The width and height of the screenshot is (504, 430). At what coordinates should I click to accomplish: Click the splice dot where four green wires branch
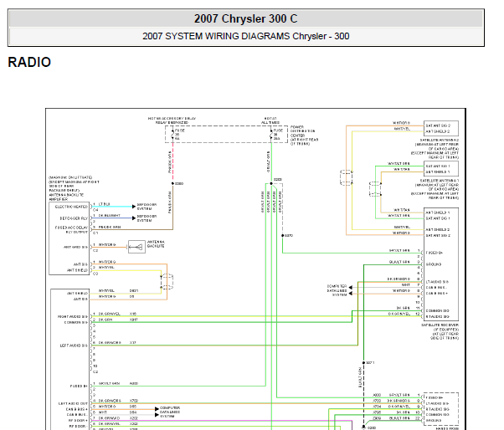[x=271, y=183]
